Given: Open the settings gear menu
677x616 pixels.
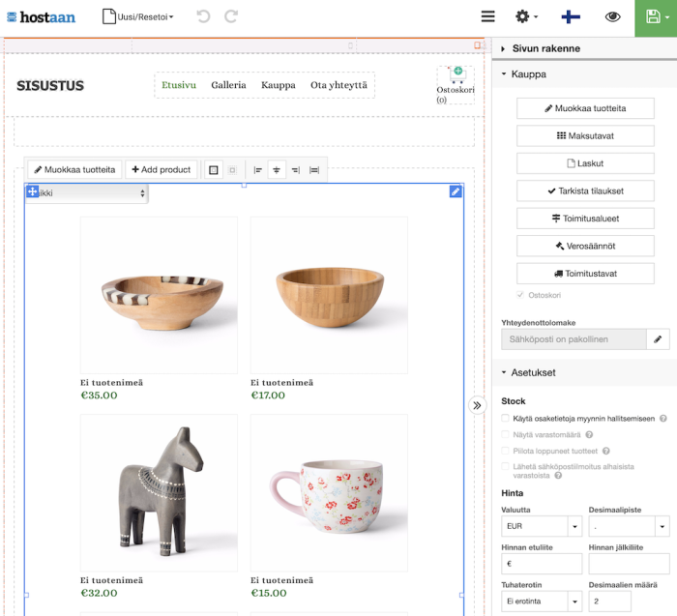Looking at the screenshot, I should [526, 16].
